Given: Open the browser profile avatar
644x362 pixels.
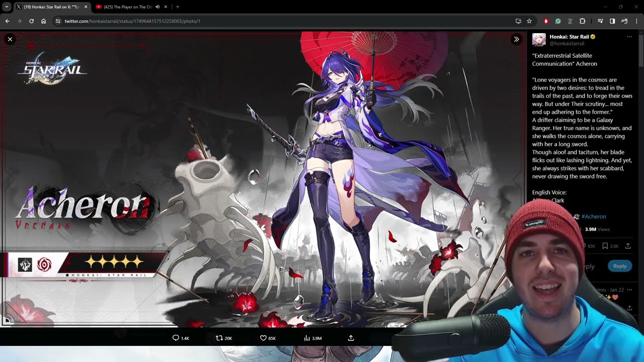Looking at the screenshot, I should point(624,21).
